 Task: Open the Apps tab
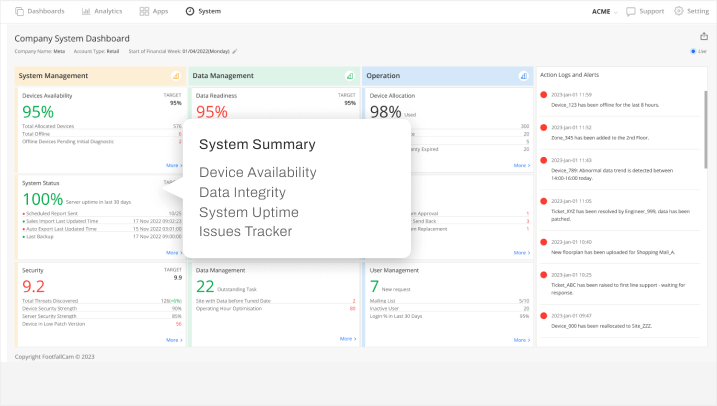coord(154,11)
